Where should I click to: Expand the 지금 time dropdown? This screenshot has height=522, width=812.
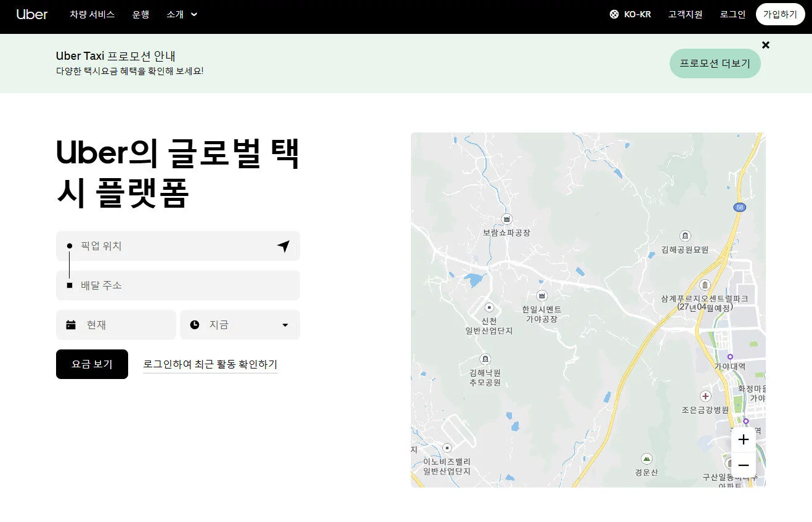tap(240, 325)
